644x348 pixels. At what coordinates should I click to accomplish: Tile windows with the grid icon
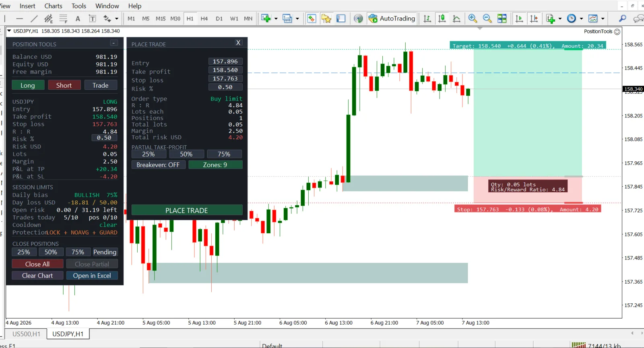(x=502, y=19)
